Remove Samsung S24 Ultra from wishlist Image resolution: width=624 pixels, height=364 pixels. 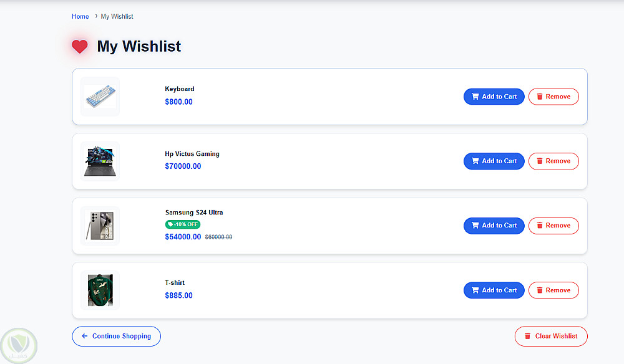click(553, 226)
